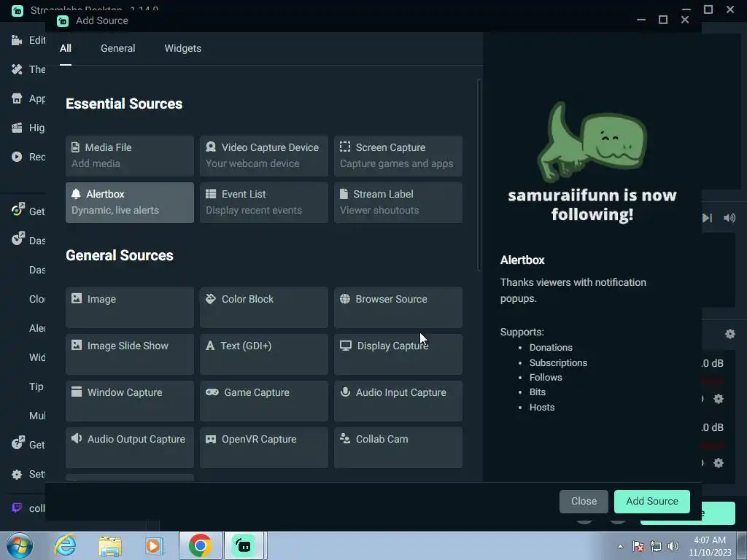Select Audio Input Capture source
The width and height of the screenshot is (747, 560).
click(x=398, y=401)
